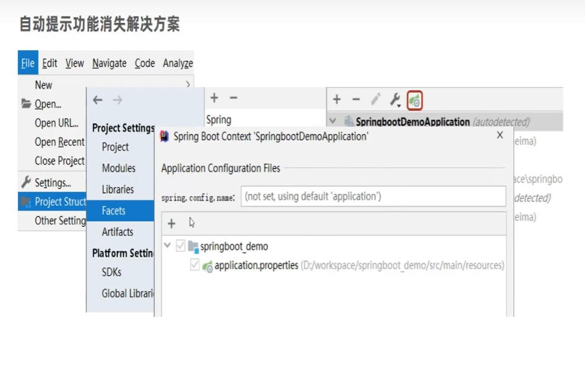This screenshot has width=585, height=392.
Task: Open the File menu
Action: (28, 62)
